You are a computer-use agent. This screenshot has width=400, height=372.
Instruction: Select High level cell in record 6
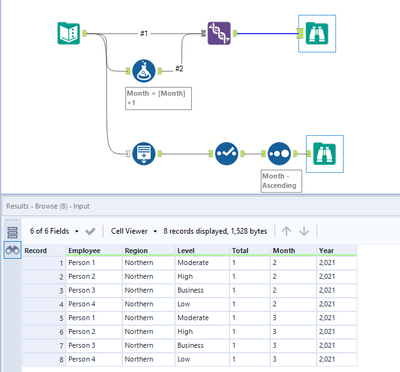point(202,332)
